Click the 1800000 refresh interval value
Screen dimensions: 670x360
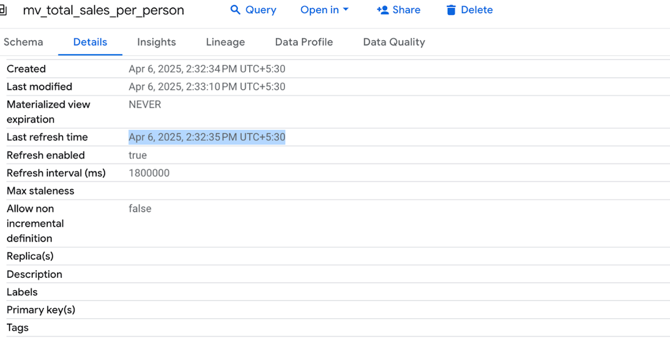(x=149, y=173)
